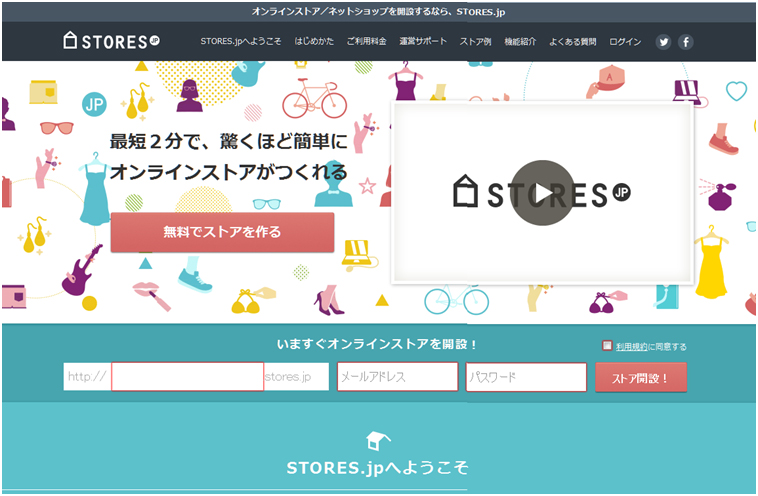The height and width of the screenshot is (496, 758).
Task: Click 無料でストアを作る button
Action: point(222,232)
